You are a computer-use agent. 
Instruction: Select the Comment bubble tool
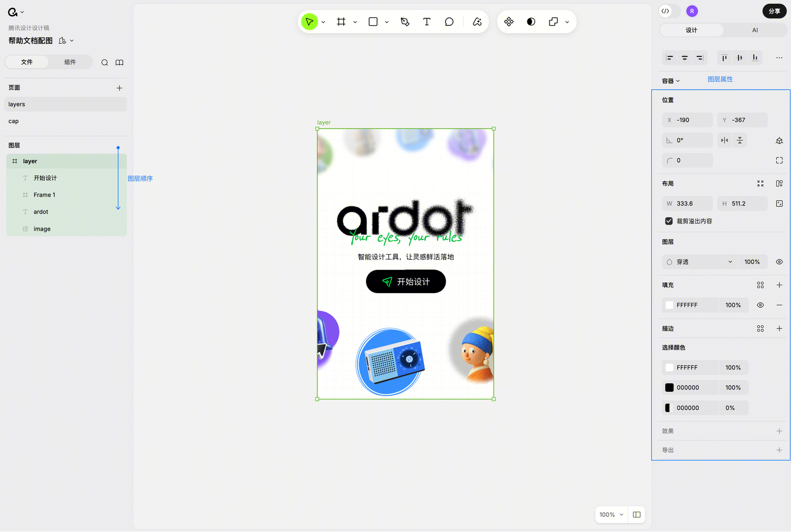[x=449, y=22]
